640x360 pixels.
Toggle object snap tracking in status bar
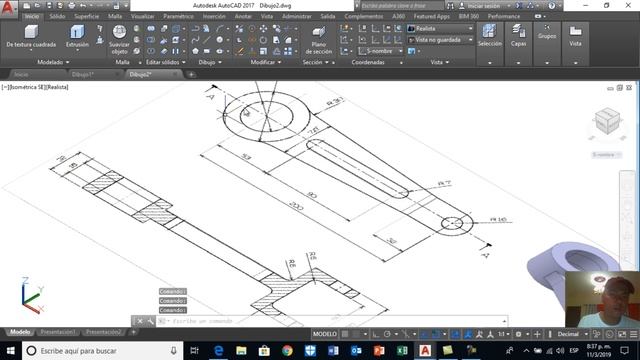(x=424, y=334)
